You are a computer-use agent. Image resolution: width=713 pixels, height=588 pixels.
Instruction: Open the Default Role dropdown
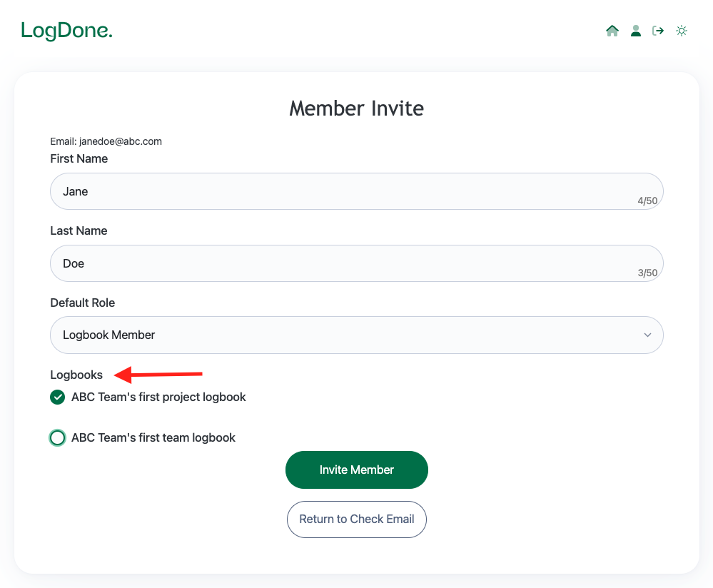point(356,335)
